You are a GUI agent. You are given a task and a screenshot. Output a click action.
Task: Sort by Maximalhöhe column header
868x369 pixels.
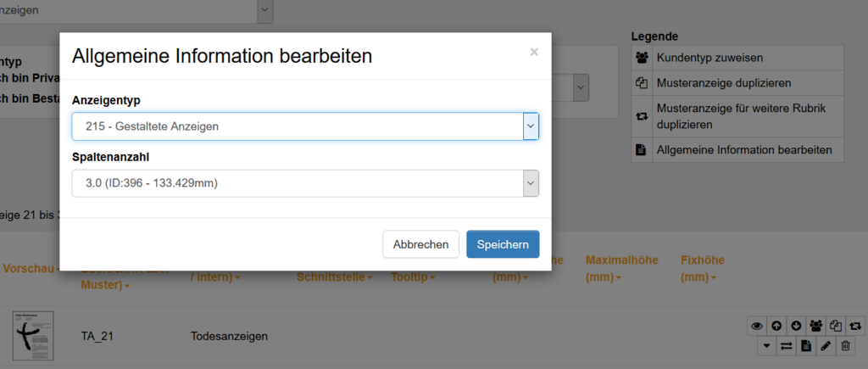pos(621,269)
